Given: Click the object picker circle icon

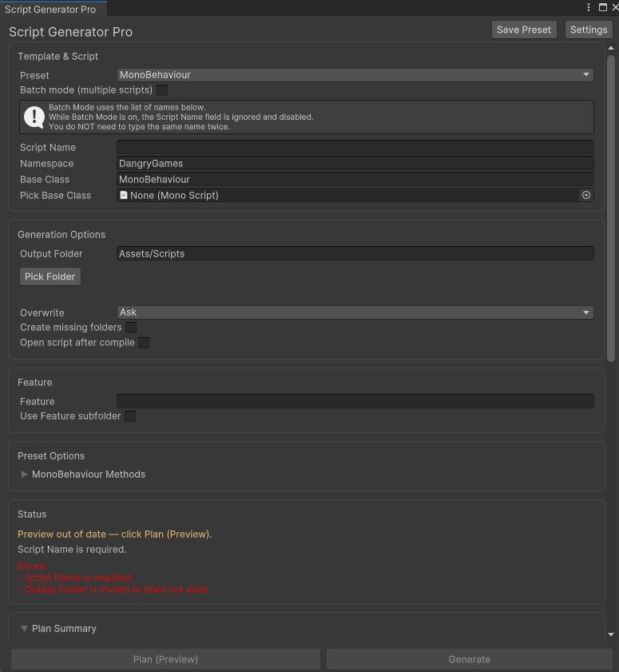Looking at the screenshot, I should (586, 195).
